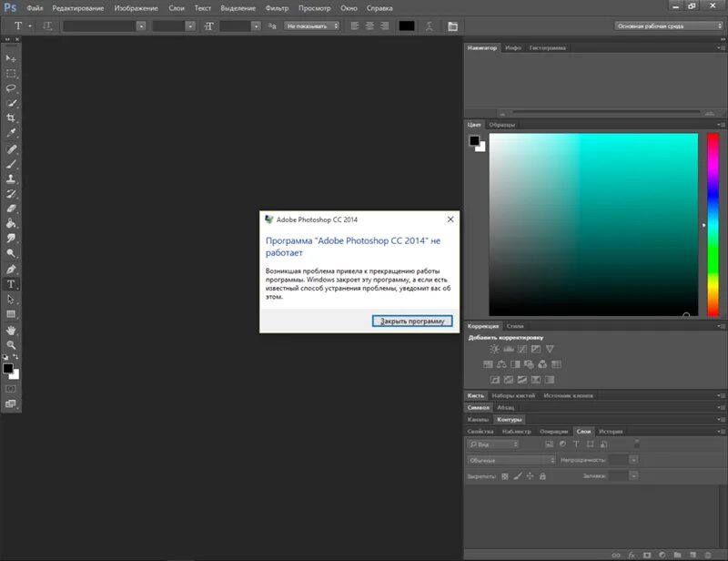Toggle text orientation in options bar

(x=47, y=26)
